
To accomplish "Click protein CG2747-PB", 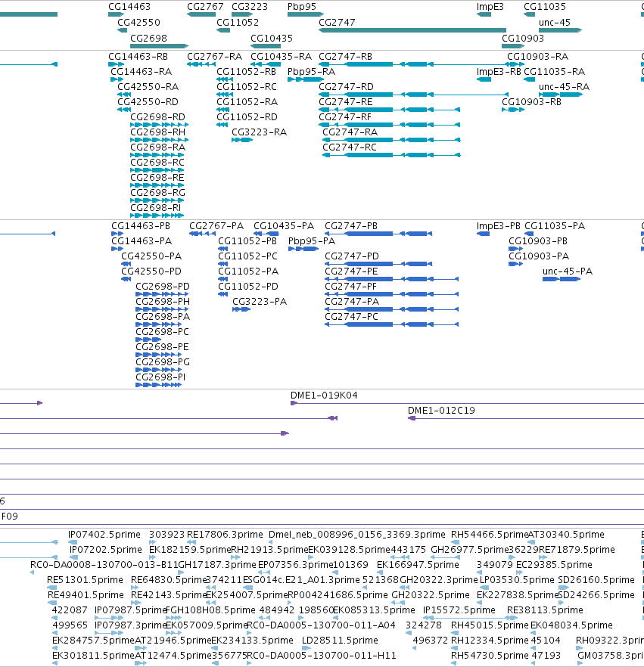I will pyautogui.click(x=350, y=226).
